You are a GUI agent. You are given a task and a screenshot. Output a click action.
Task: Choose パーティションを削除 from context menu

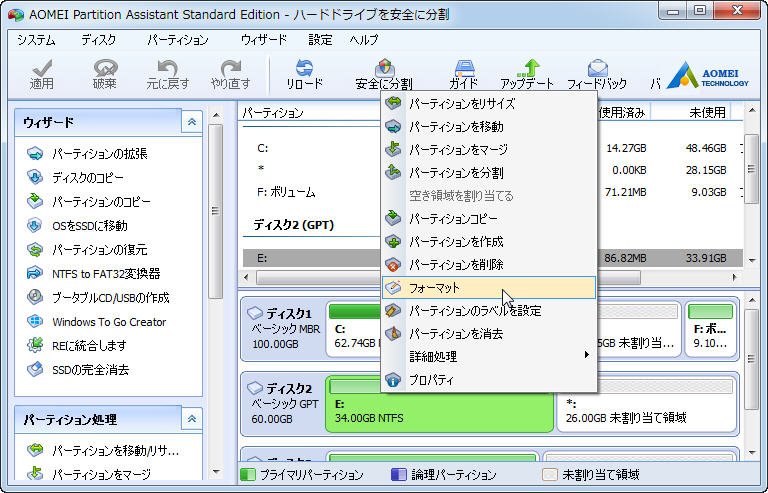[x=489, y=265]
